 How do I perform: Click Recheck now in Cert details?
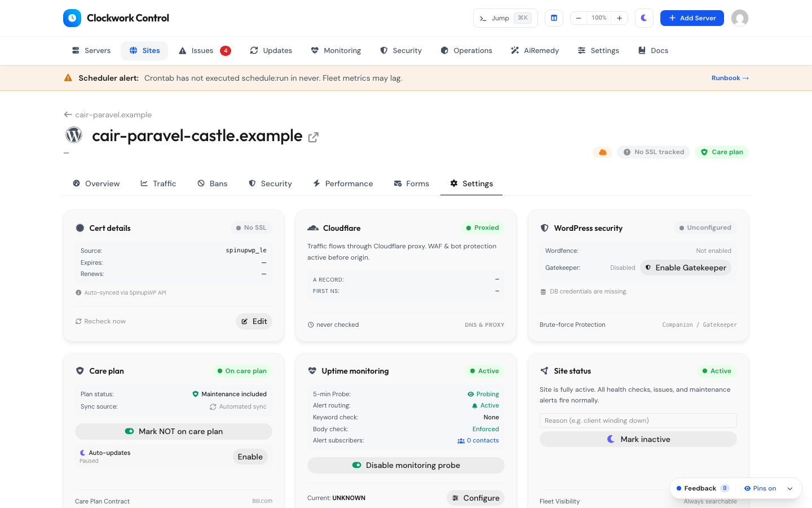click(100, 321)
